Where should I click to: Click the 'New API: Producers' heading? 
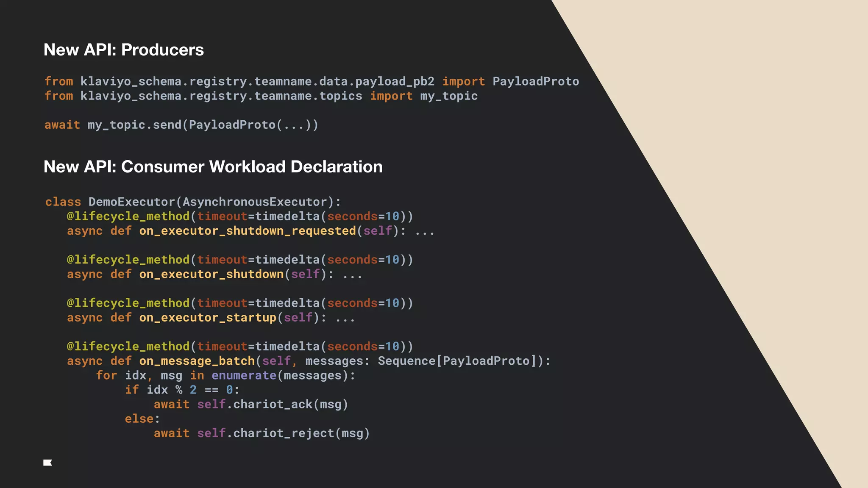tap(123, 50)
